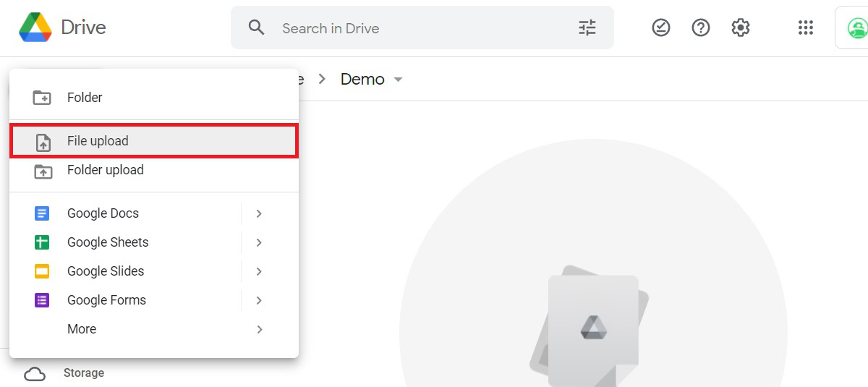Click the purple Google Forms icon
The image size is (868, 387).
pos(42,300)
